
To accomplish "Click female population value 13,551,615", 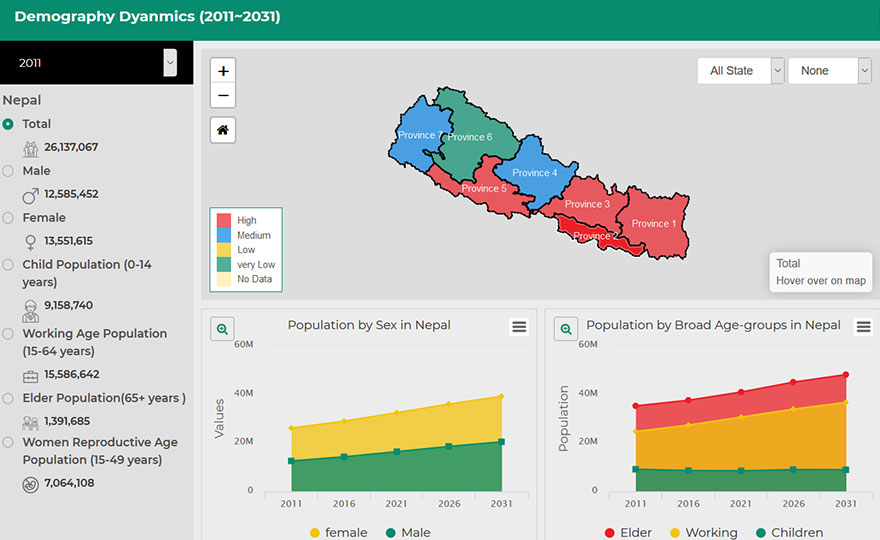I will 68,241.
